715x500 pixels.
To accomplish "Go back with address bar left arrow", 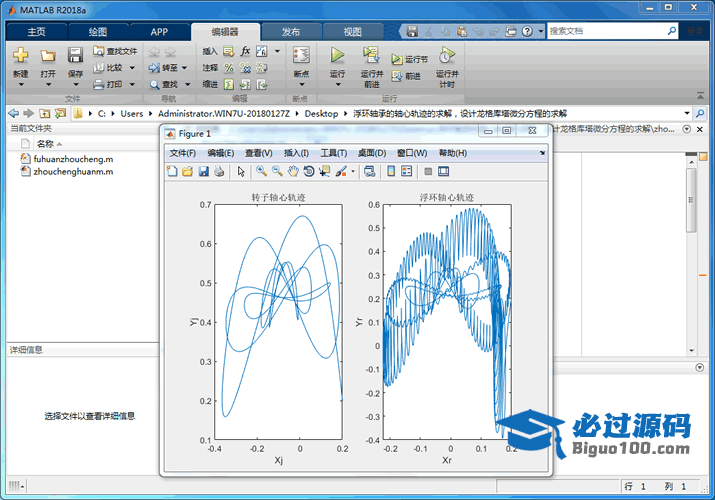I will click(x=14, y=113).
